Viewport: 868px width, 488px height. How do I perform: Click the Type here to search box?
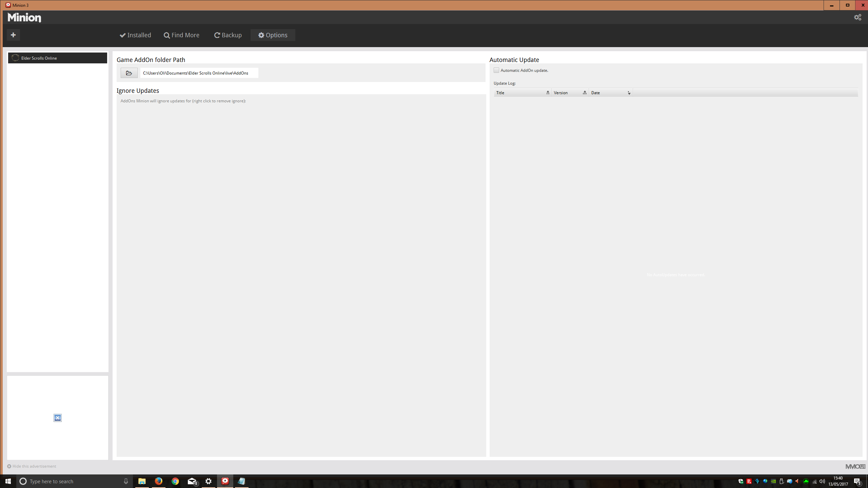coord(75,481)
